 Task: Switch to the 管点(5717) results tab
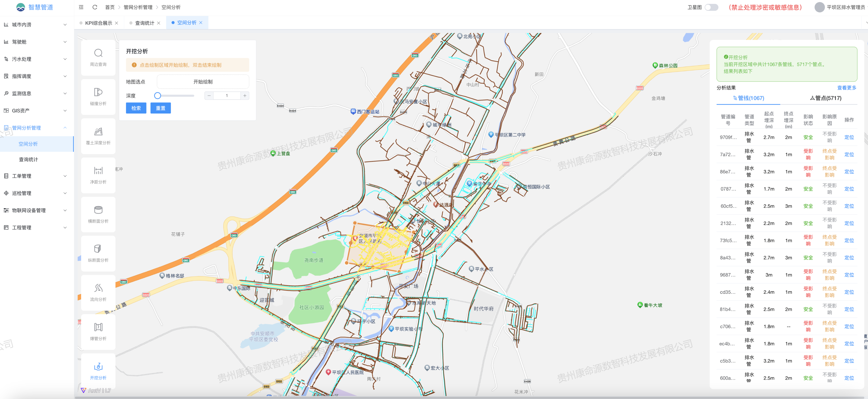[x=826, y=98]
